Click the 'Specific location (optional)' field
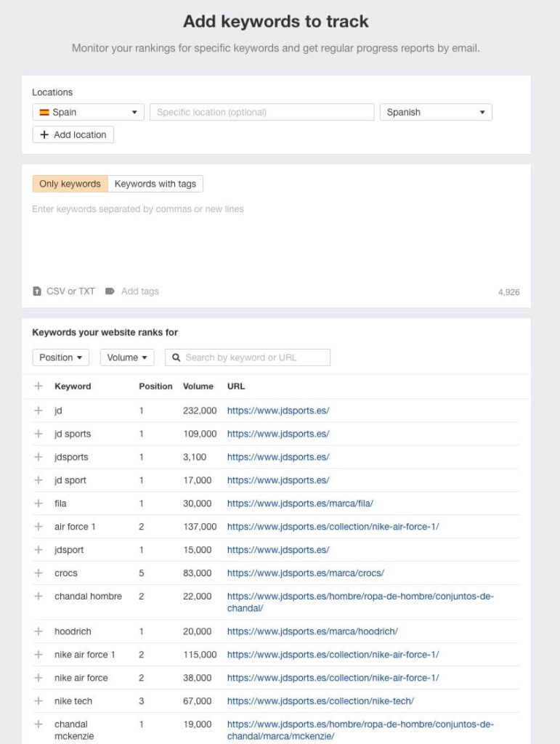This screenshot has width=560, height=744. (261, 113)
